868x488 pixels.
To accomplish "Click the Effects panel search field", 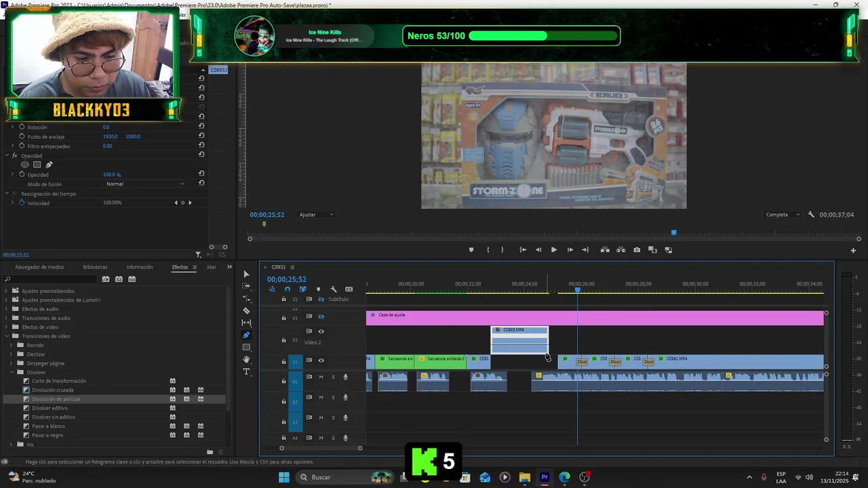I will [x=50, y=279].
